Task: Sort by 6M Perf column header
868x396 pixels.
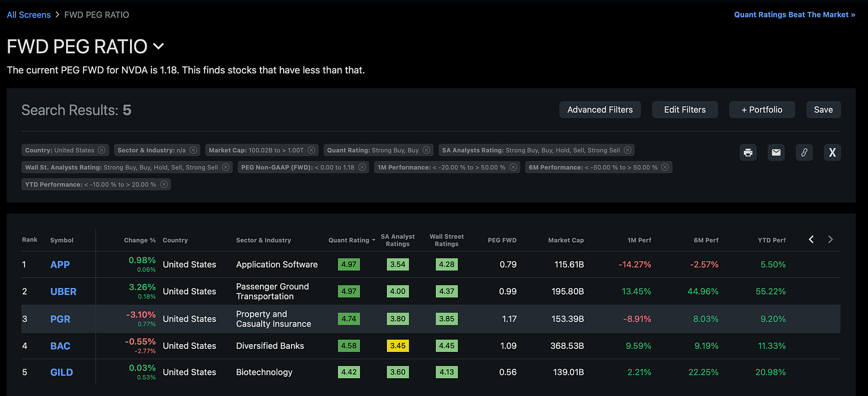Action: (x=706, y=240)
